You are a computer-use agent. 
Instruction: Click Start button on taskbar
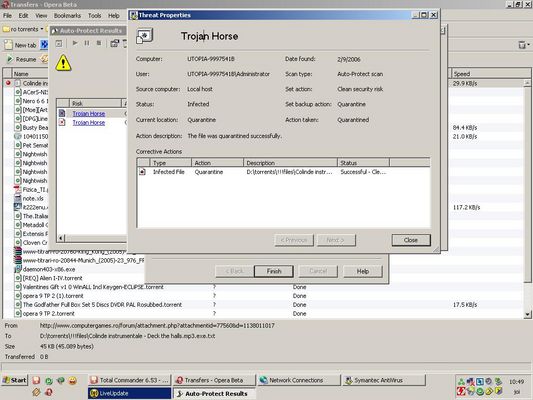14,380
